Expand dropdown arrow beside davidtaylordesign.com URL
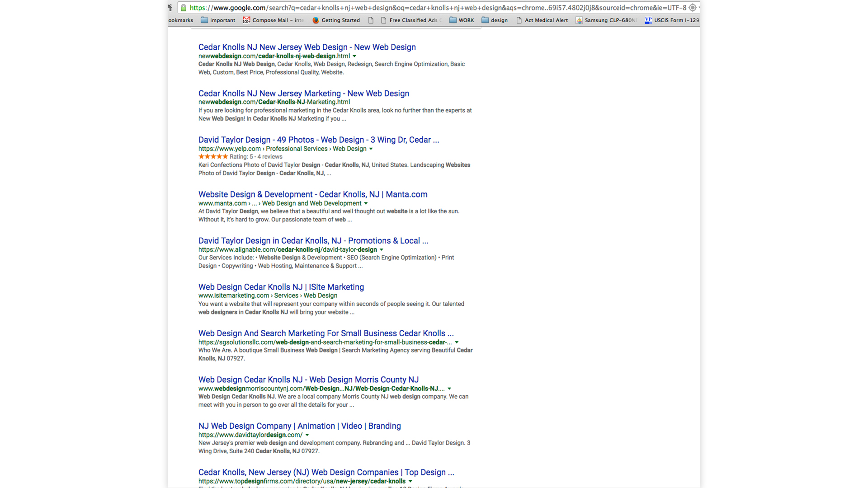The image size is (868, 488). tap(307, 435)
